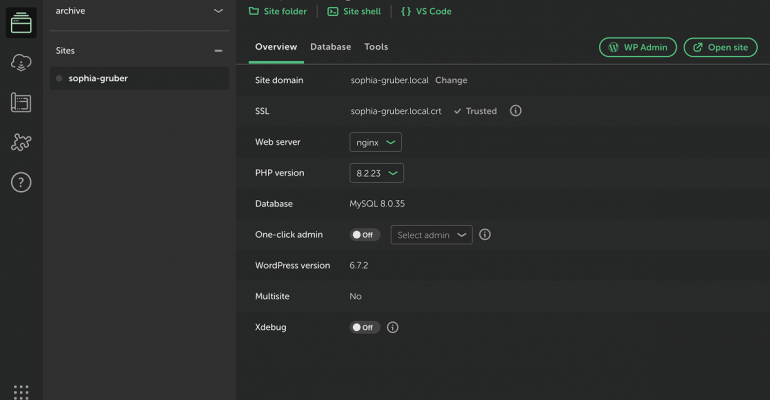Click Change next to site domain
The height and width of the screenshot is (400, 770).
pyautogui.click(x=451, y=80)
